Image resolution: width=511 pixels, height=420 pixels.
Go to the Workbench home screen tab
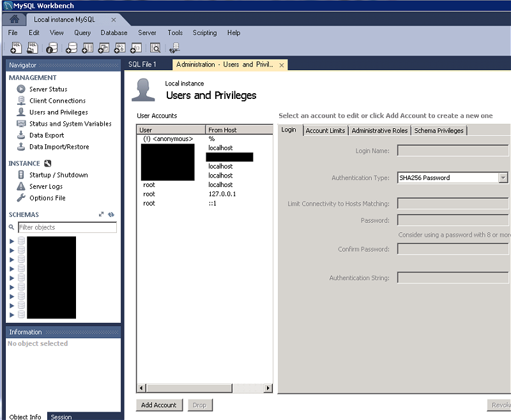14,20
